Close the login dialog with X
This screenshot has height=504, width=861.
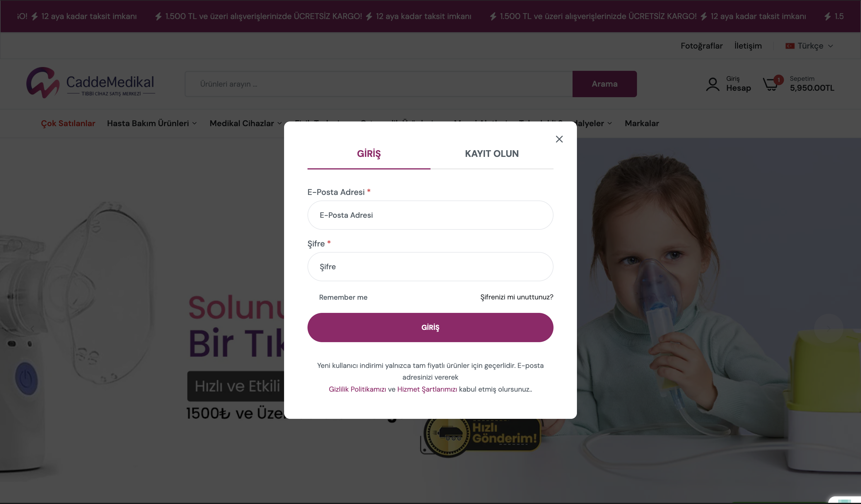tap(559, 139)
